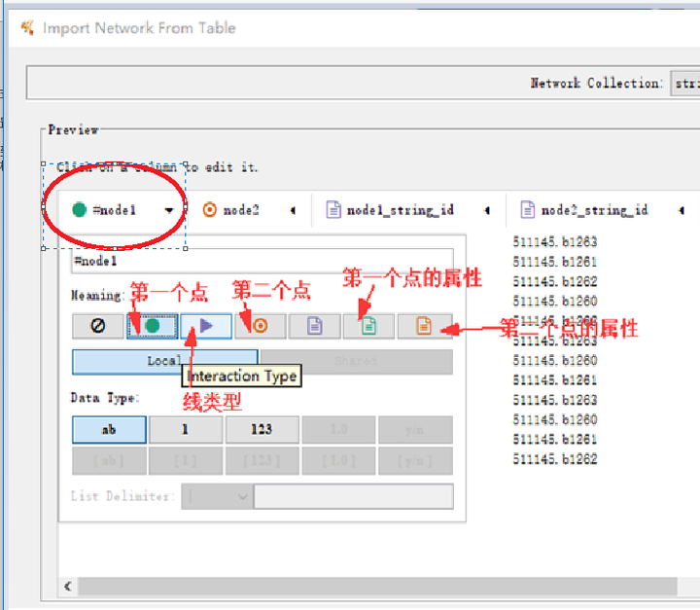This screenshot has height=610, width=700.
Task: Toggle the Local namespace button
Action: (x=164, y=361)
